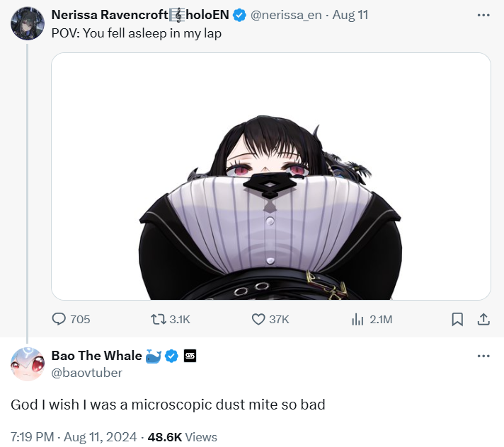Open the @baovtuber handle link
Viewport: 504px width, 447px height.
coord(87,373)
